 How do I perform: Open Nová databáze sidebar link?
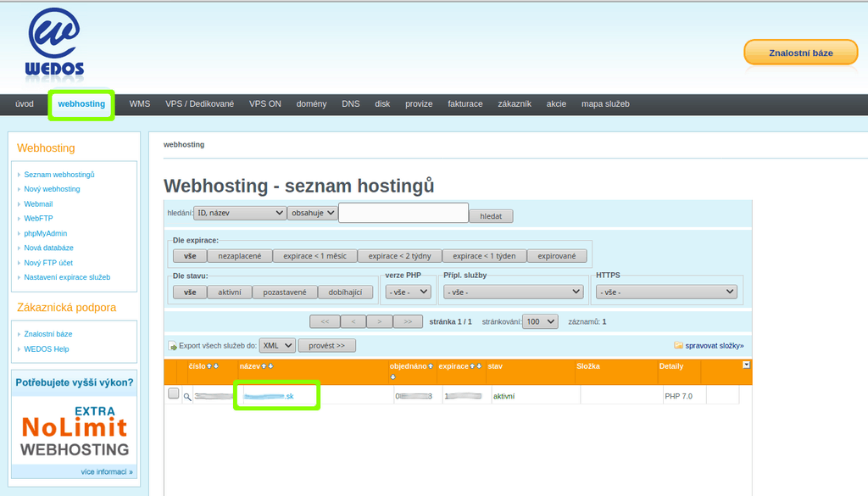(48, 248)
